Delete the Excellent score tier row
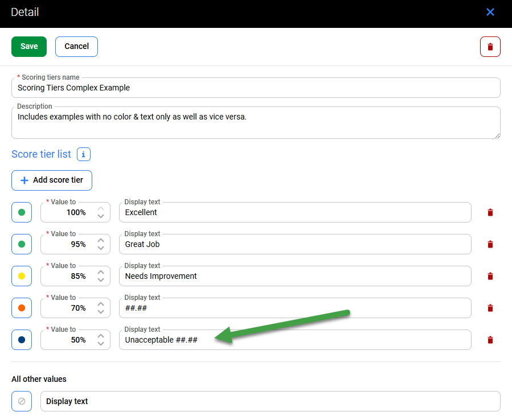Screen dimensions: 512x420 tap(490, 212)
